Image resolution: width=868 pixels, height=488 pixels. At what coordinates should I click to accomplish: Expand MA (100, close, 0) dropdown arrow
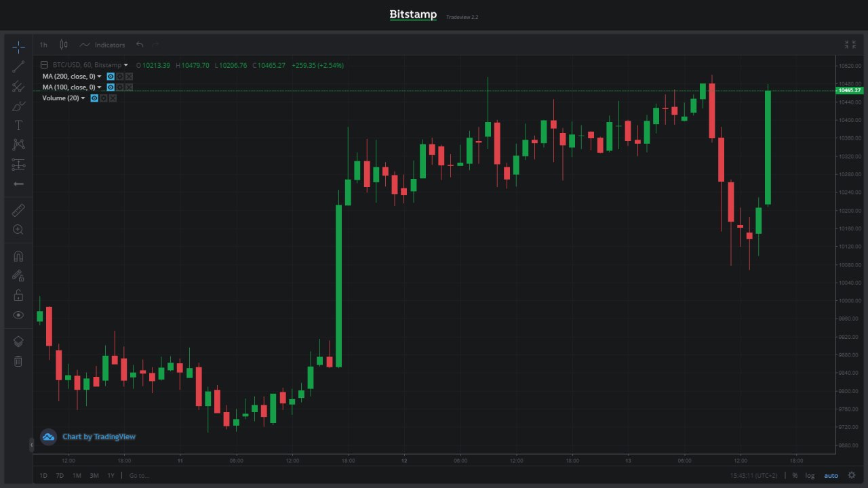pyautogui.click(x=99, y=87)
